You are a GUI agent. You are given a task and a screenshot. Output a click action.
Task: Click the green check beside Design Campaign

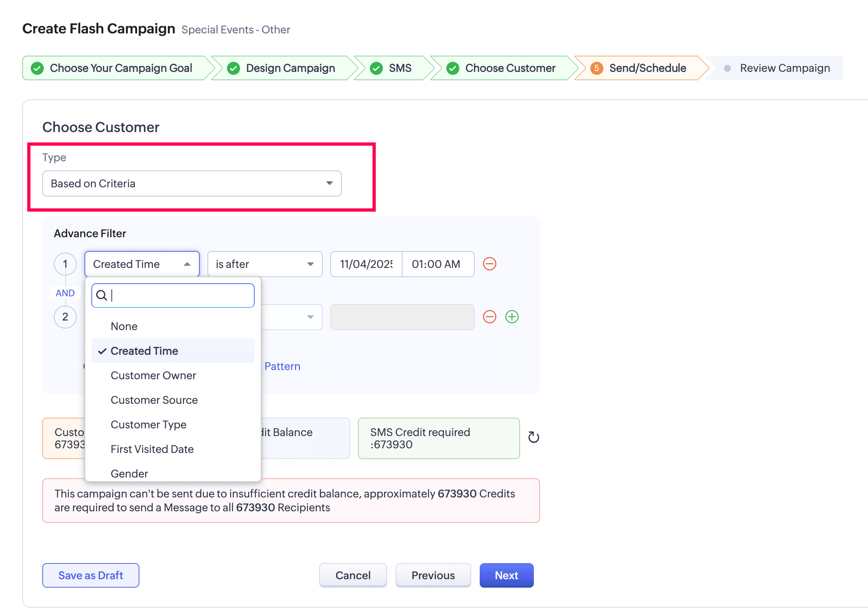234,68
